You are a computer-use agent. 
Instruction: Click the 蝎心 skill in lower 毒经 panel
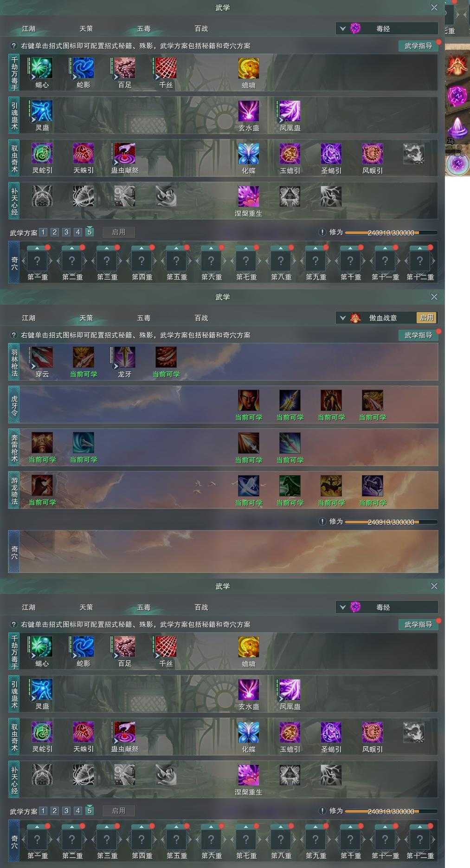pos(42,647)
